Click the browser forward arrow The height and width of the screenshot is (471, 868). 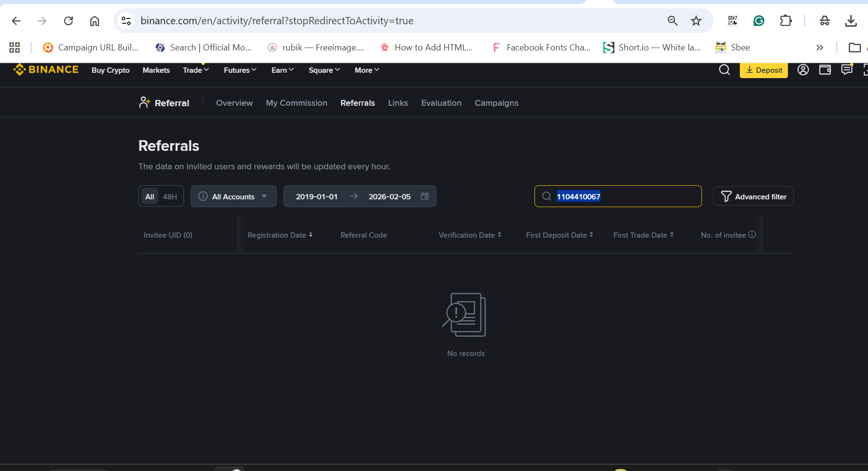(x=42, y=21)
